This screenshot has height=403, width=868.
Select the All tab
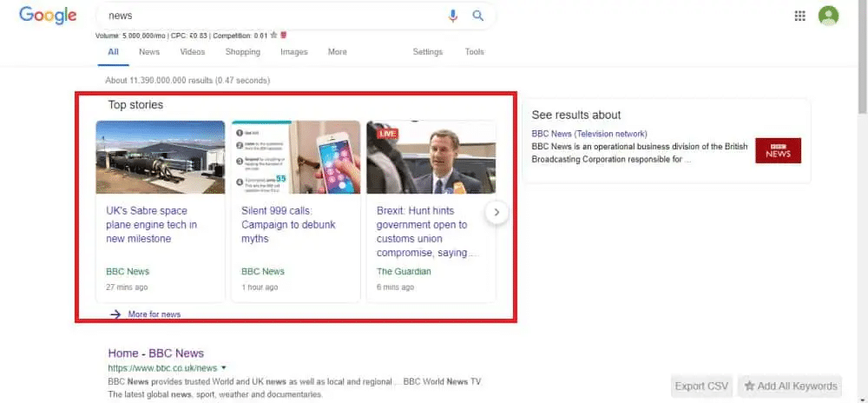point(113,51)
